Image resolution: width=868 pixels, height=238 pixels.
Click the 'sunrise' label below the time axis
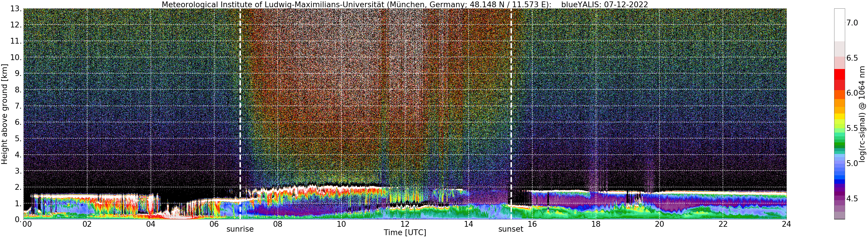pyautogui.click(x=240, y=229)
